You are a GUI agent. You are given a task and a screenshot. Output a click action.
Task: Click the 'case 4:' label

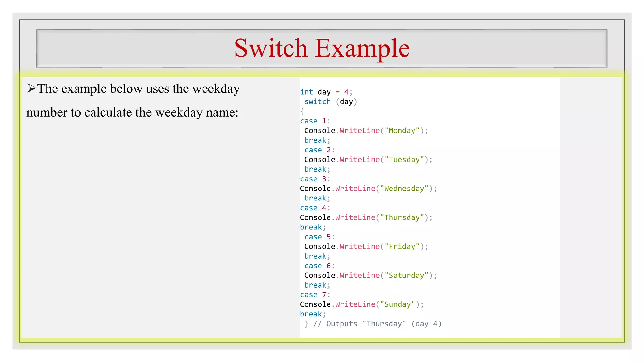[x=314, y=208]
